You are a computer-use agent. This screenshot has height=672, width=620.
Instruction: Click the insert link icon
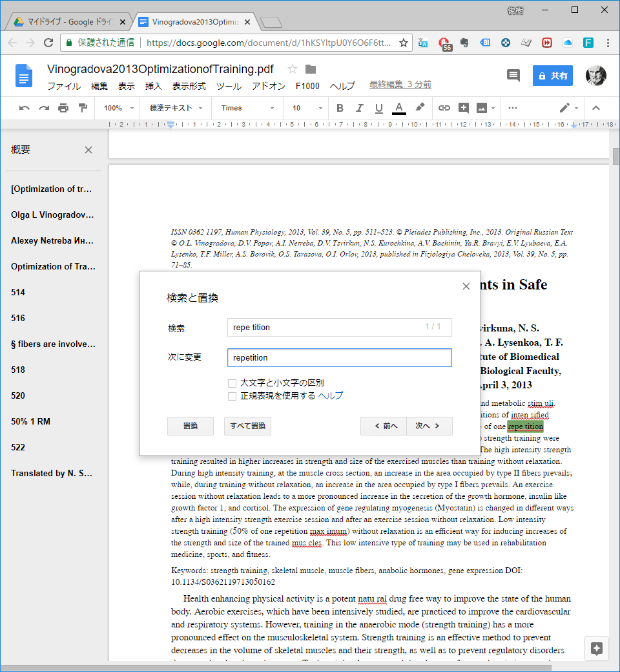[x=444, y=108]
